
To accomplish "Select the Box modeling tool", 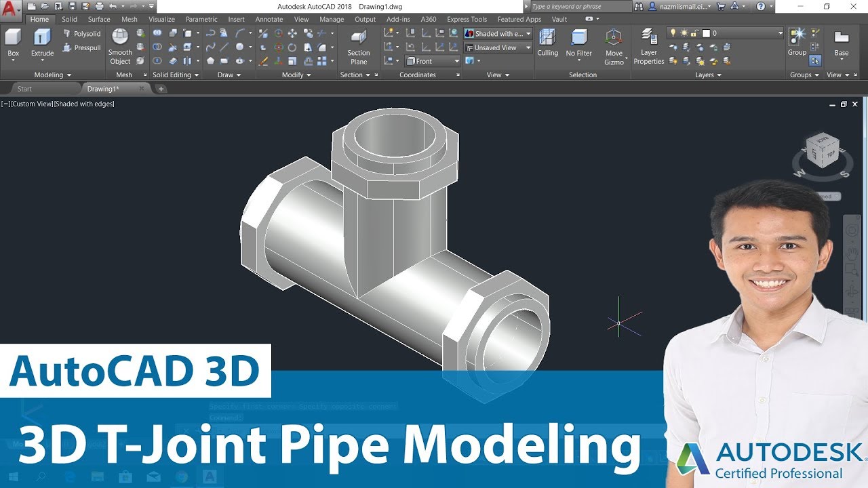I will pyautogui.click(x=13, y=44).
